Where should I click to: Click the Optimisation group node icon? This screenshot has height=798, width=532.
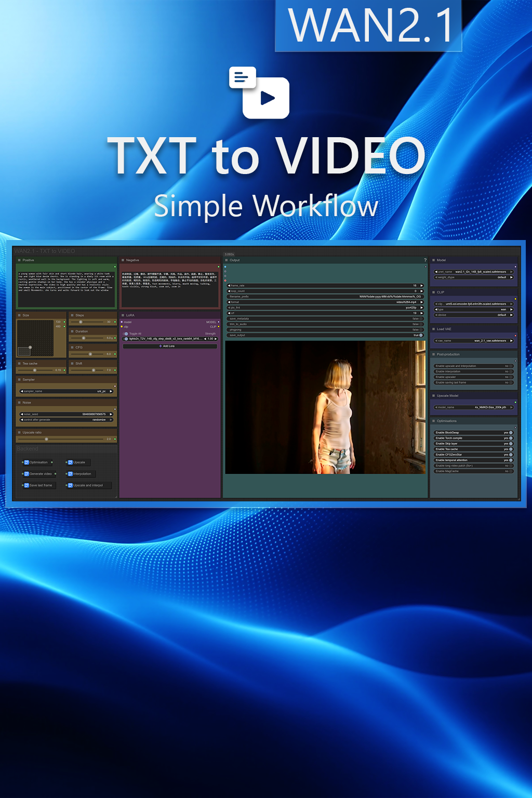[26, 462]
